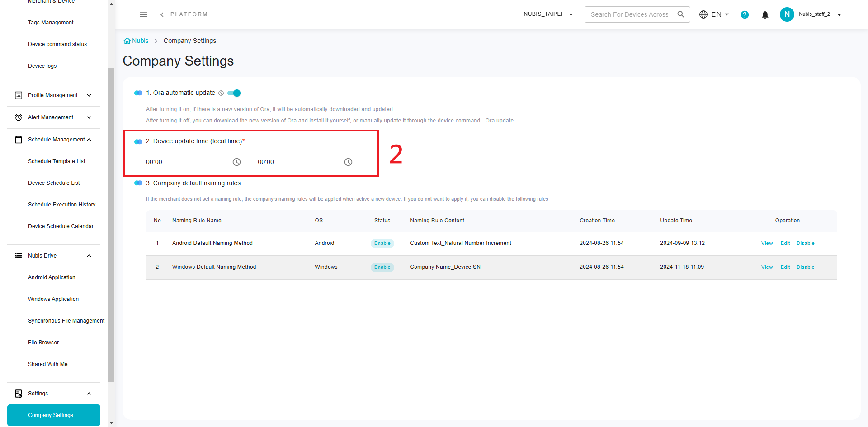
Task: Open the help question mark icon
Action: 745,14
